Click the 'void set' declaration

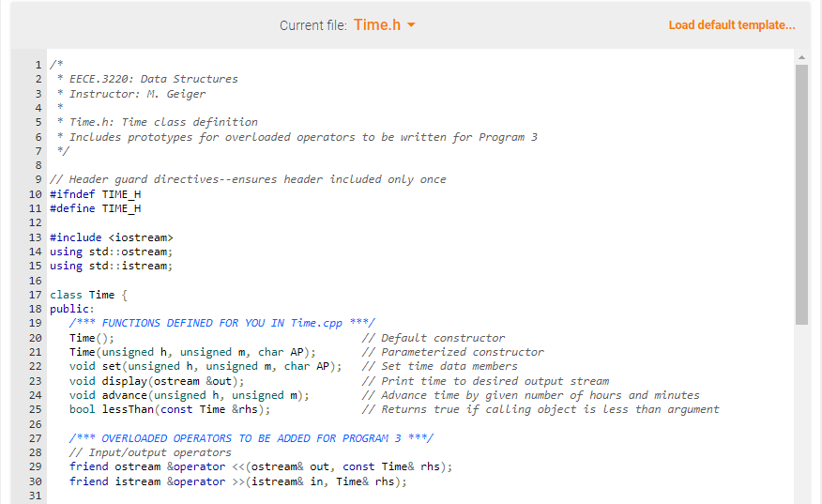click(205, 366)
